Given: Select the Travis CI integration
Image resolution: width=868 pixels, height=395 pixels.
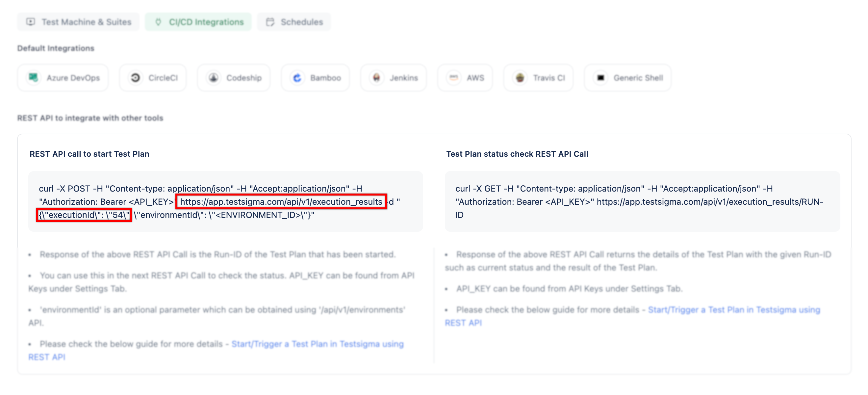Looking at the screenshot, I should click(x=538, y=78).
